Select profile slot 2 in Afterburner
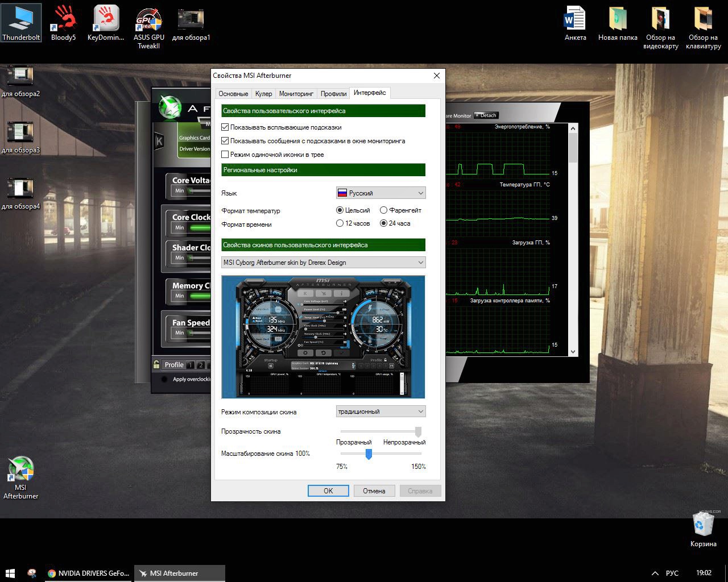This screenshot has height=582, width=728. [x=201, y=365]
